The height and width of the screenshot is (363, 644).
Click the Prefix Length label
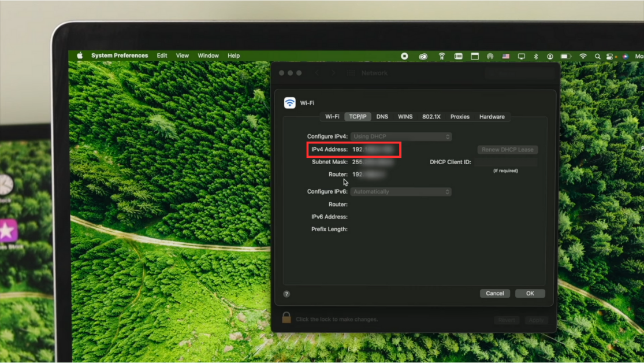pos(329,229)
